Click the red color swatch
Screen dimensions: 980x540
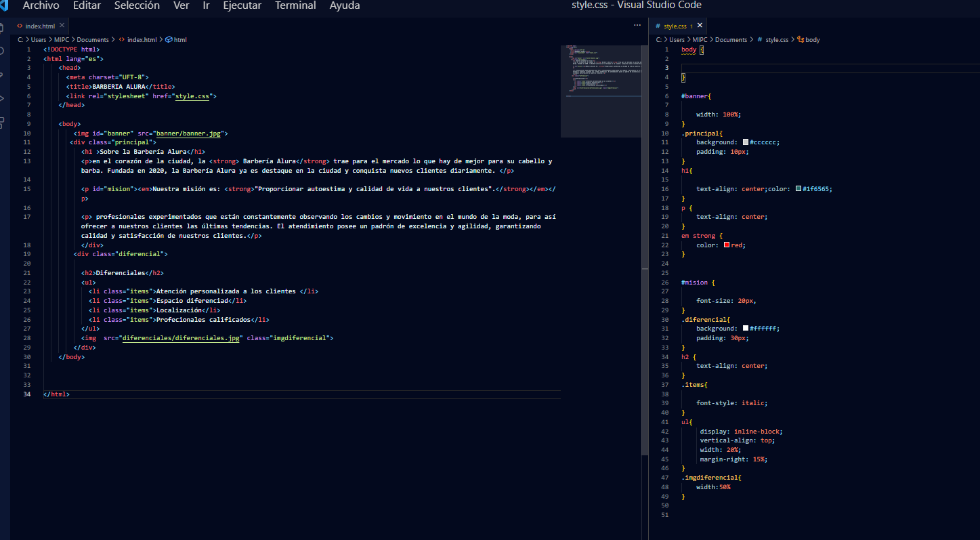727,245
